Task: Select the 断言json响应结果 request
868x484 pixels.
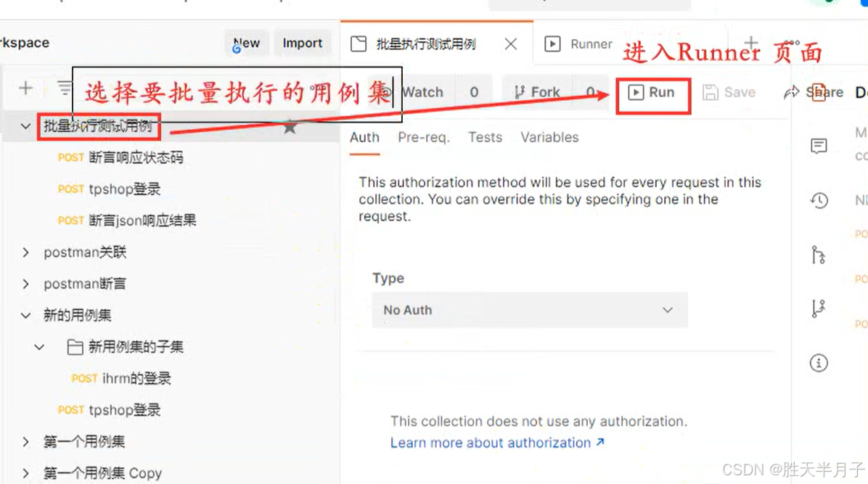Action: tap(127, 221)
